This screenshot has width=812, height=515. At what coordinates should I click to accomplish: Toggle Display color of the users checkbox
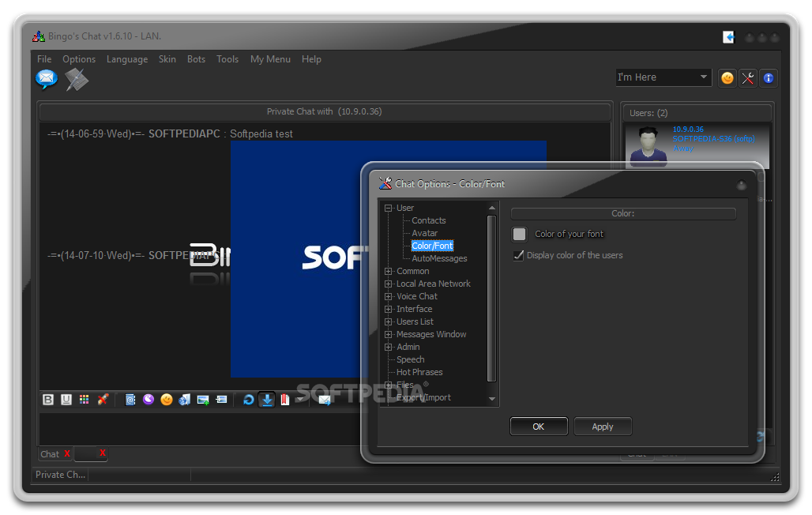(x=518, y=255)
